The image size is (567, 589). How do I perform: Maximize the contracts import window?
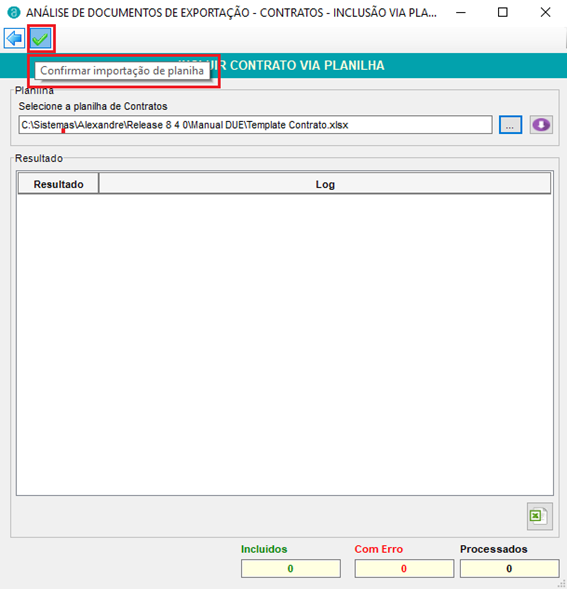(x=503, y=12)
